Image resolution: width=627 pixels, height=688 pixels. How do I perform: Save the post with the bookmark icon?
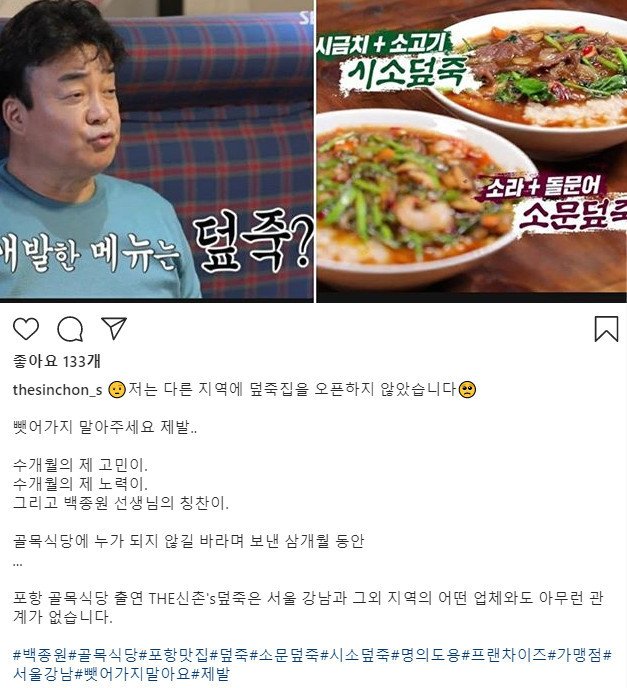606,329
